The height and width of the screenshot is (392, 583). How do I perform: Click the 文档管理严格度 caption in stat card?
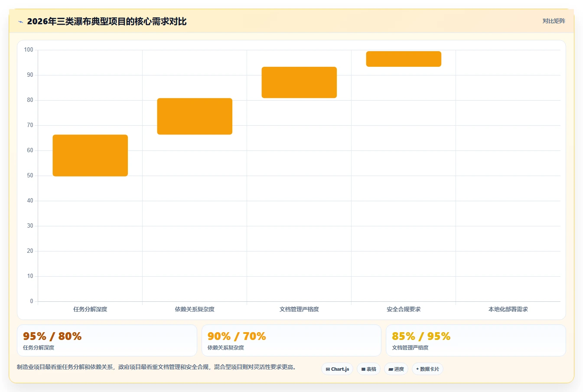pos(410,348)
